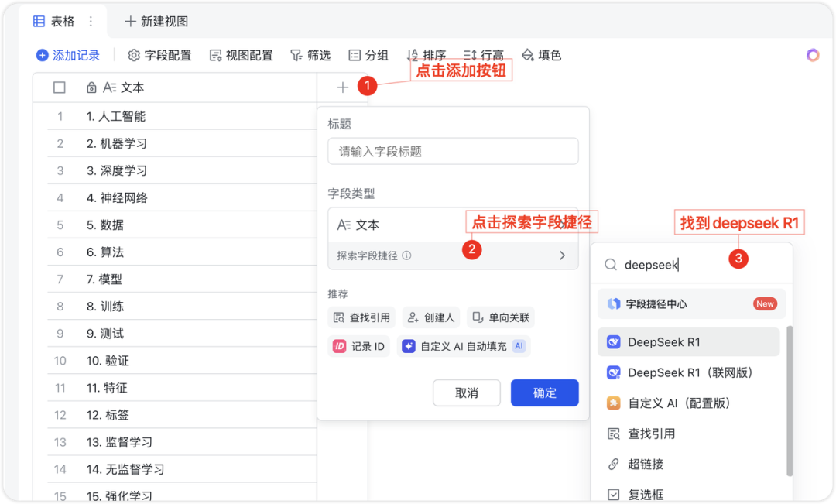This screenshot has height=504, width=836.
Task: Open 视图配置 in the toolbar
Action: coord(242,55)
